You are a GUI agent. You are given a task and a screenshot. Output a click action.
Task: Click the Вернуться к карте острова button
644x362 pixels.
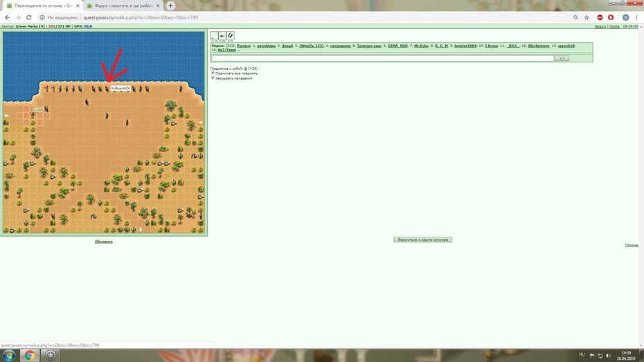[422, 239]
